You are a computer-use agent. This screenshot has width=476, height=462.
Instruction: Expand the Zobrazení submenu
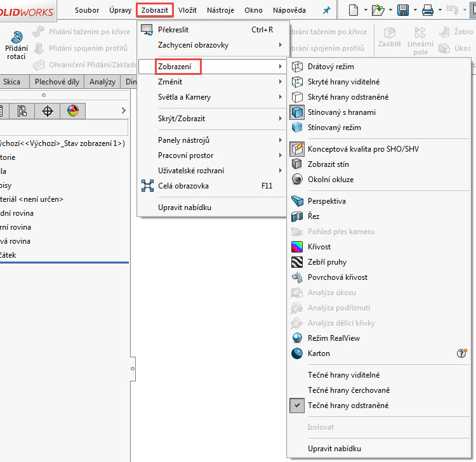coord(212,67)
